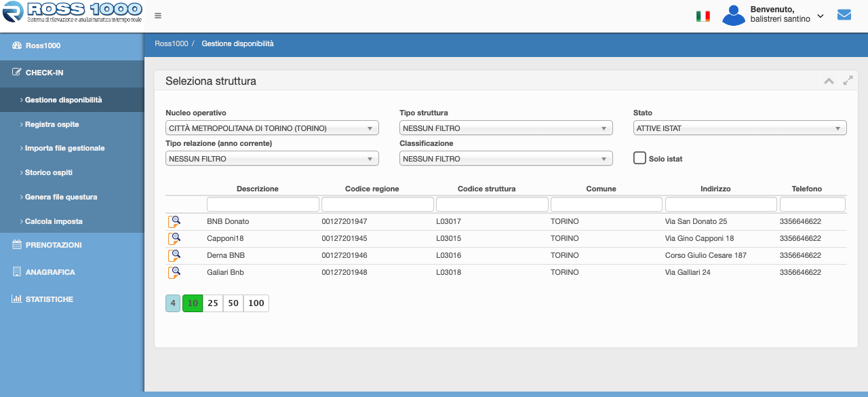868x397 pixels.
Task: Sort by Descrizione column header
Action: (x=258, y=189)
